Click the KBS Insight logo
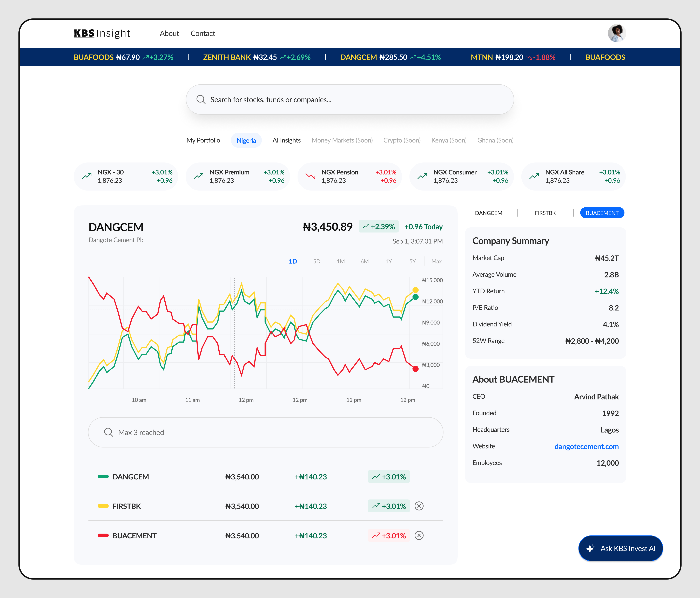Image resolution: width=700 pixels, height=598 pixels. coord(102,33)
